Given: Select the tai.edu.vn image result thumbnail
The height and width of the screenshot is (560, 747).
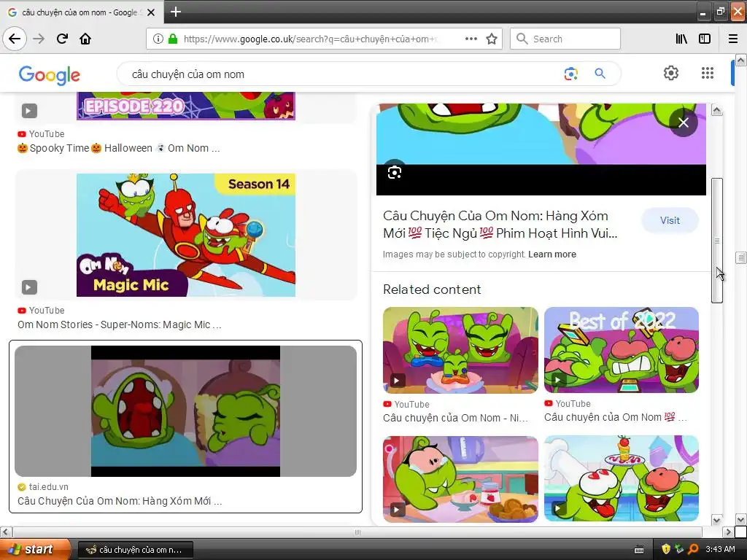Looking at the screenshot, I should (186, 411).
